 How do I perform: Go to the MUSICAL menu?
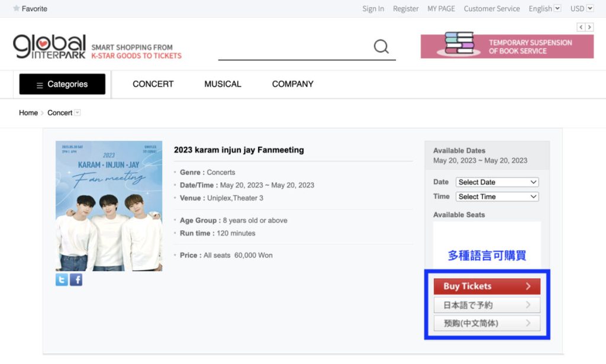point(223,84)
